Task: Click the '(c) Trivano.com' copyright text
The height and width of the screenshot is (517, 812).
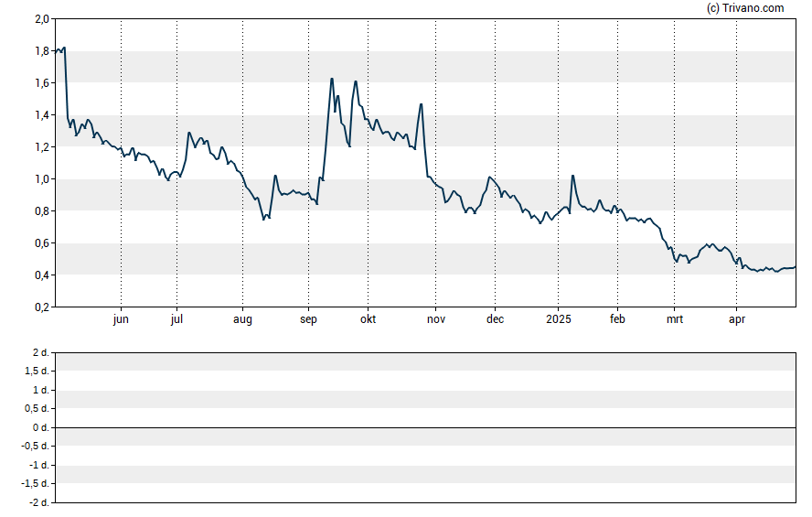Action: pyautogui.click(x=745, y=7)
